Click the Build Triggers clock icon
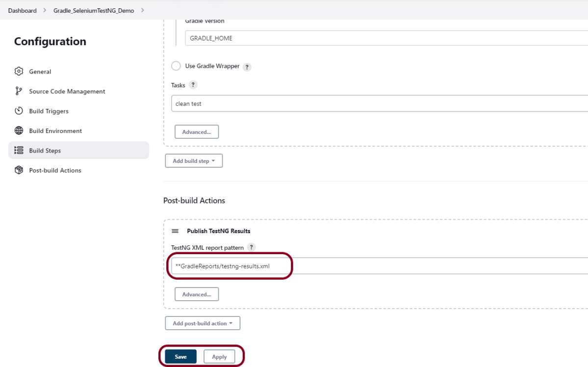The image size is (588, 367). click(x=19, y=111)
